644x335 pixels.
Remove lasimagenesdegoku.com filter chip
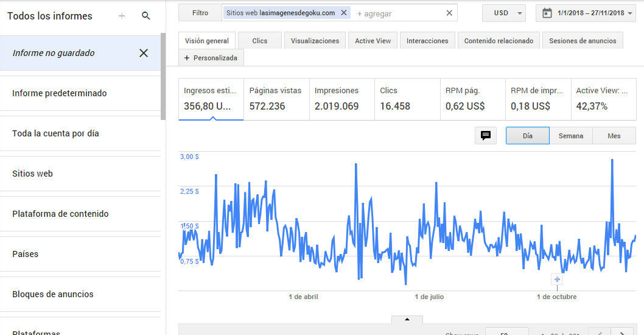pos(344,13)
